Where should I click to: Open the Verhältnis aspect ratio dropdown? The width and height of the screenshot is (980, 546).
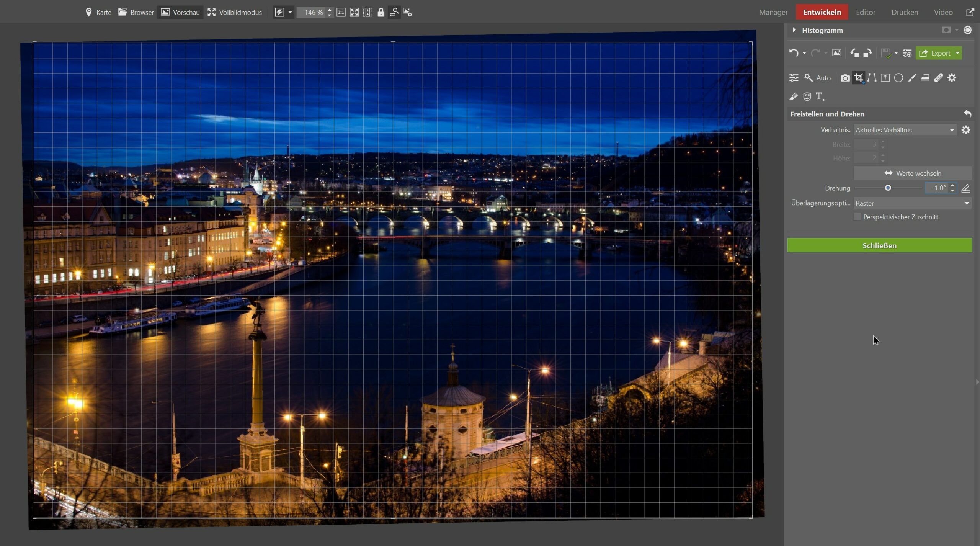tap(905, 130)
